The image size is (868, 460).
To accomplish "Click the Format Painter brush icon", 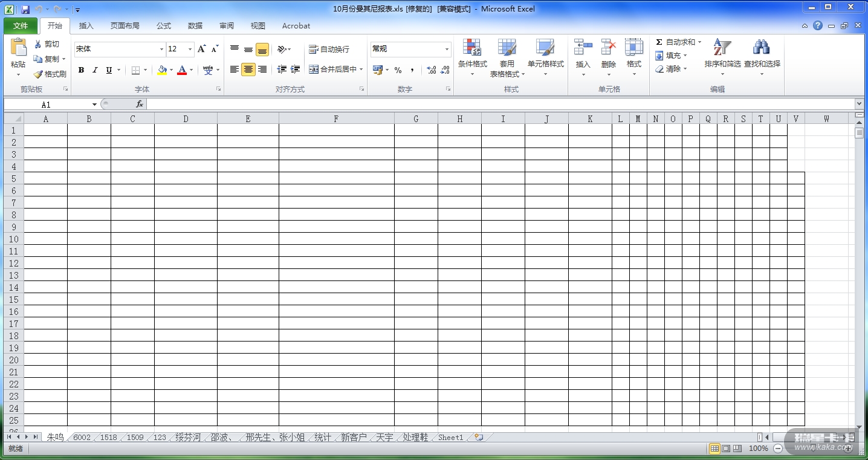I will [38, 74].
